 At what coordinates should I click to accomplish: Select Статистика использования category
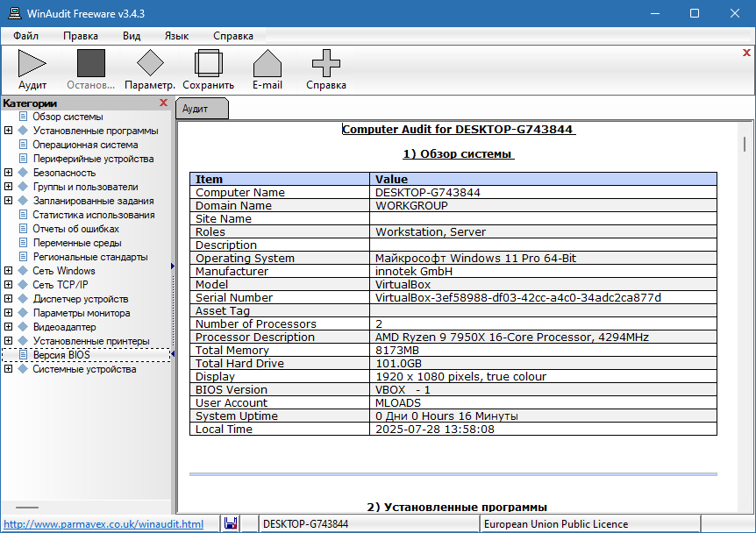coord(94,215)
